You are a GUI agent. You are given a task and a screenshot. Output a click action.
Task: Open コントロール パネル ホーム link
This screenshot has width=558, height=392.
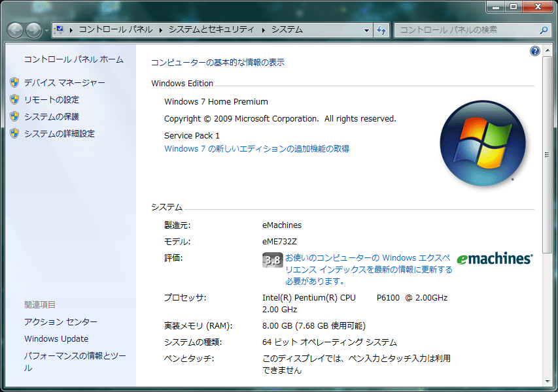coord(74,59)
